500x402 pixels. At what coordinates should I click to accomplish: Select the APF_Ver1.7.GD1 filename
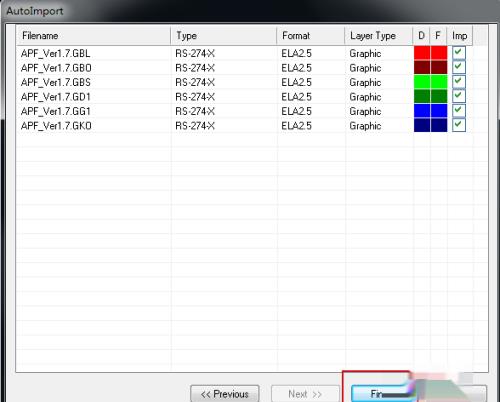(x=56, y=97)
